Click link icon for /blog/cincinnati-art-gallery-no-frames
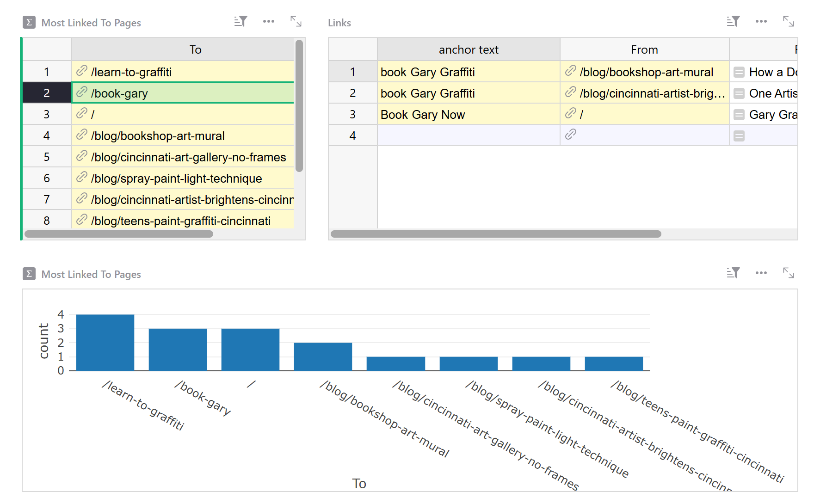This screenshot has width=814, height=504. click(82, 156)
